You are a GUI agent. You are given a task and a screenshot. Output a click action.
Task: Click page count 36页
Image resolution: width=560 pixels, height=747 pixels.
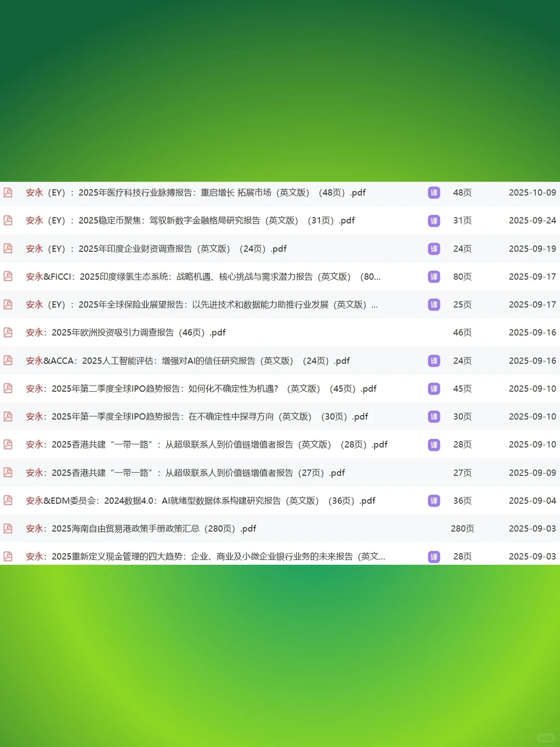463,501
